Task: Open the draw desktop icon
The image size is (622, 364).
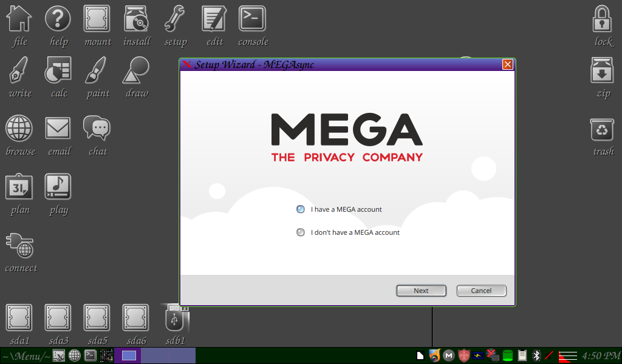Action: tap(136, 78)
